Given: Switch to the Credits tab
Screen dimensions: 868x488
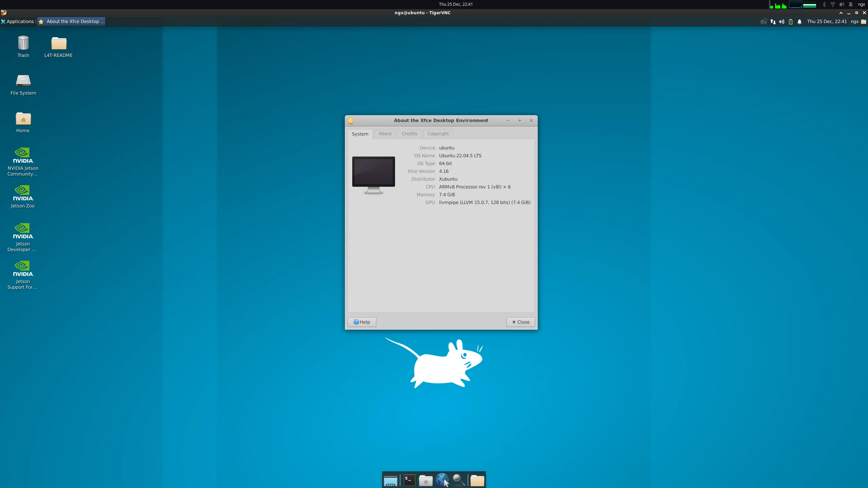Looking at the screenshot, I should 409,134.
